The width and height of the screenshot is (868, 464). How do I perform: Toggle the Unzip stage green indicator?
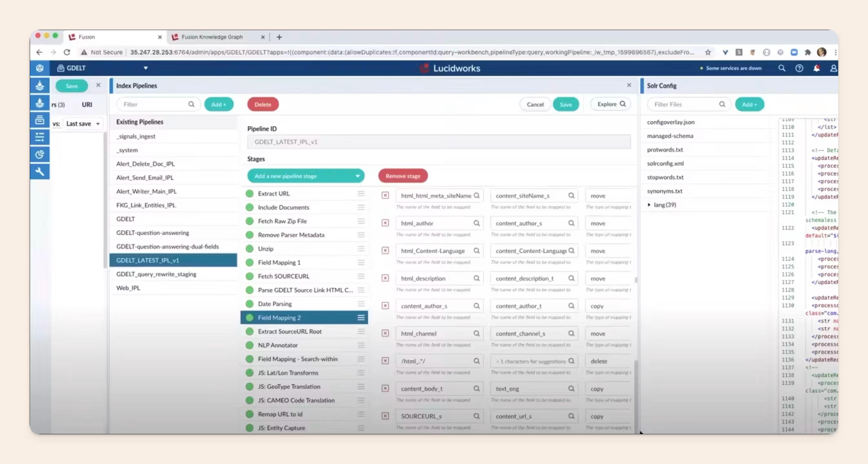pyautogui.click(x=249, y=249)
